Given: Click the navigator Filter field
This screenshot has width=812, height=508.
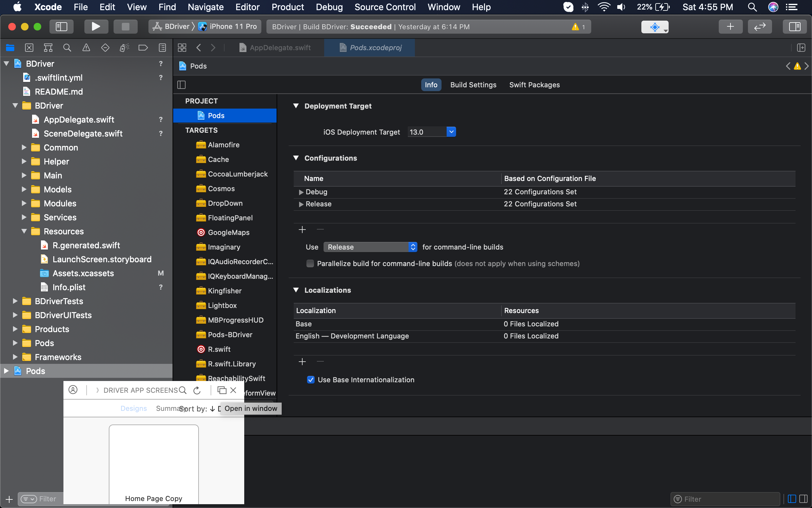Looking at the screenshot, I should (x=42, y=499).
